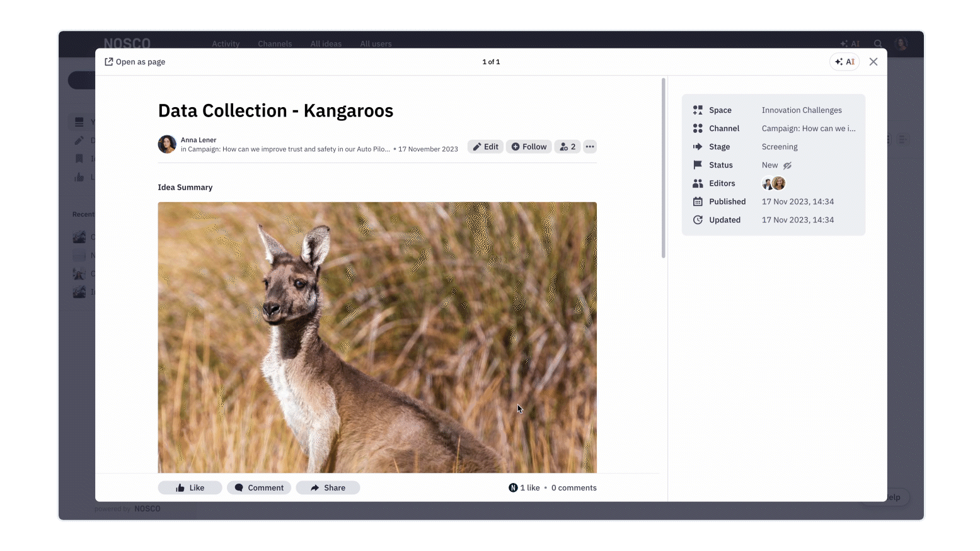Click the 17 November 2023 date by author
Viewport: 980px width, 551px height.
(x=428, y=149)
